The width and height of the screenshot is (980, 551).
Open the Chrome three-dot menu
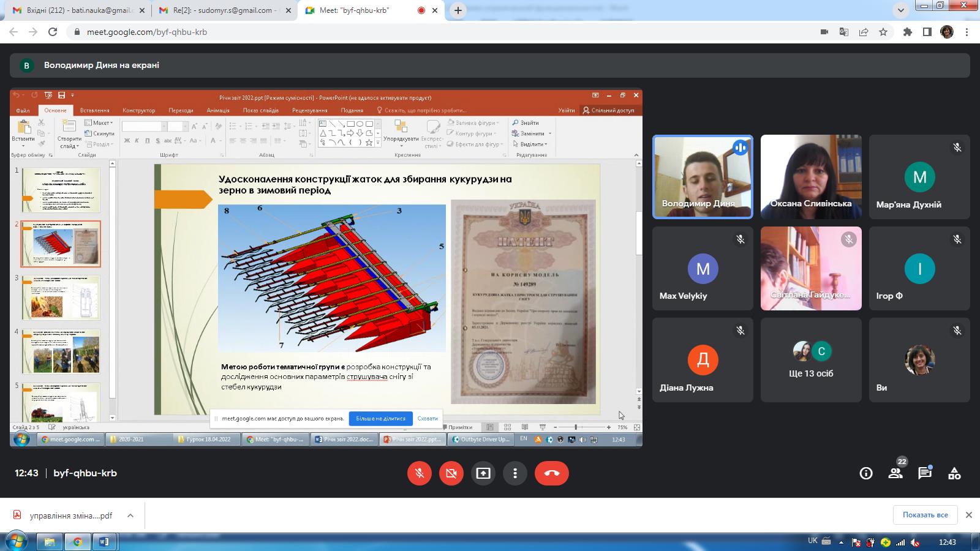point(967,32)
